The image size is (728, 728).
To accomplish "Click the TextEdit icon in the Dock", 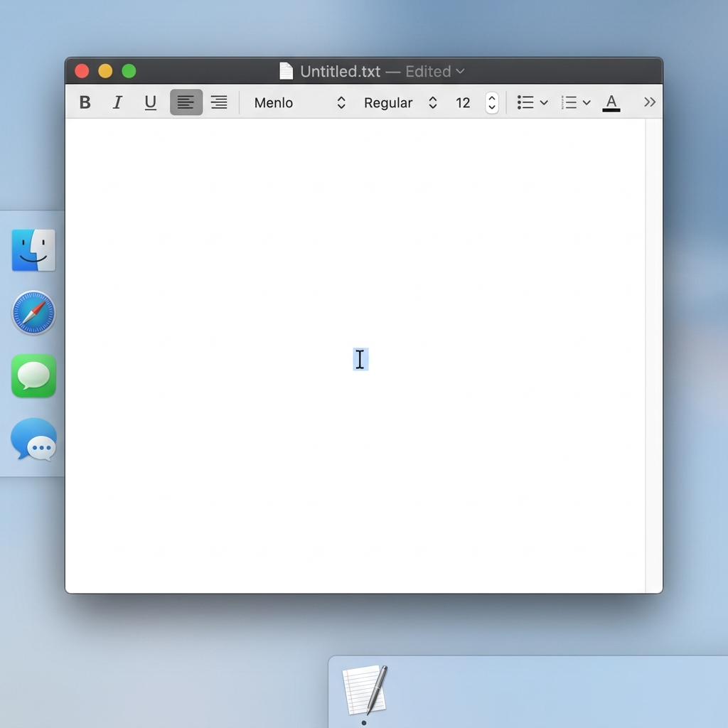I will click(365, 690).
